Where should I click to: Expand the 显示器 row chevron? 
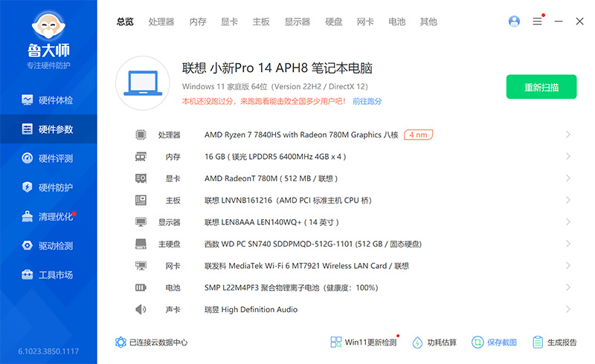[568, 222]
